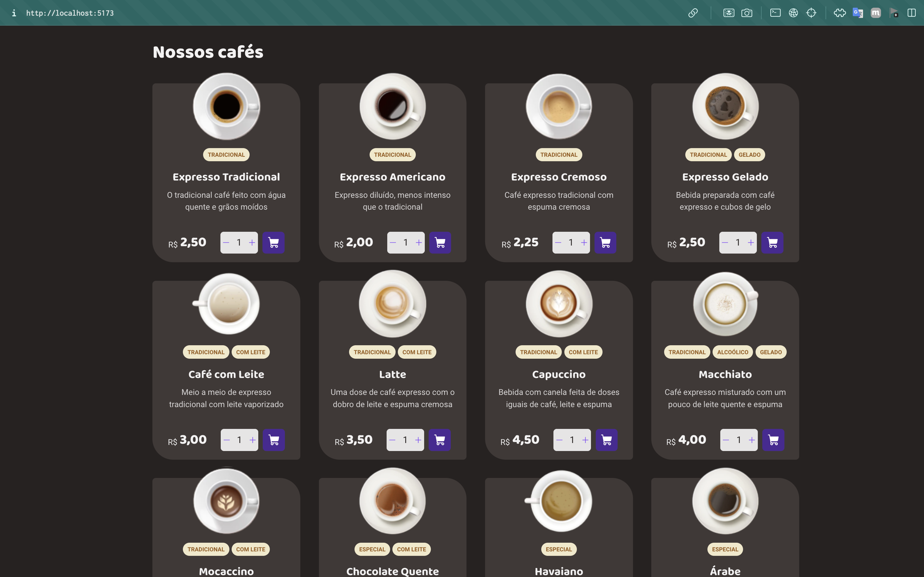Click the globe network icon
The width and height of the screenshot is (924, 577).
coord(793,13)
